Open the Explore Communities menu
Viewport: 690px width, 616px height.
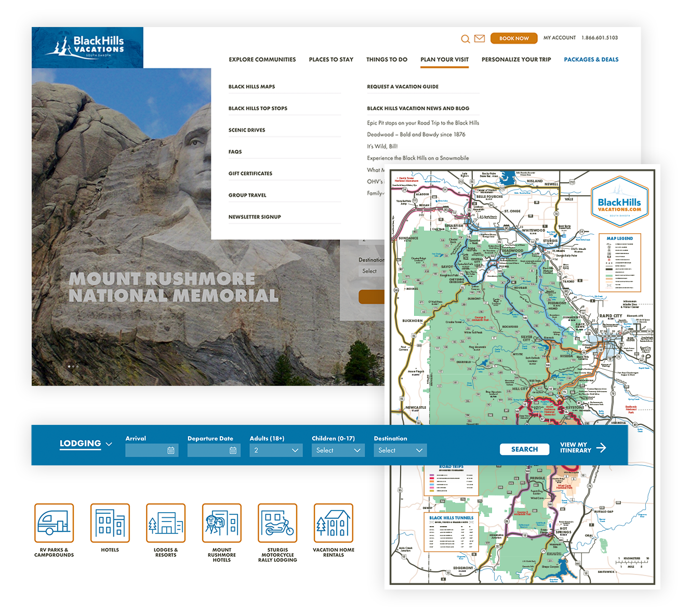coord(262,60)
